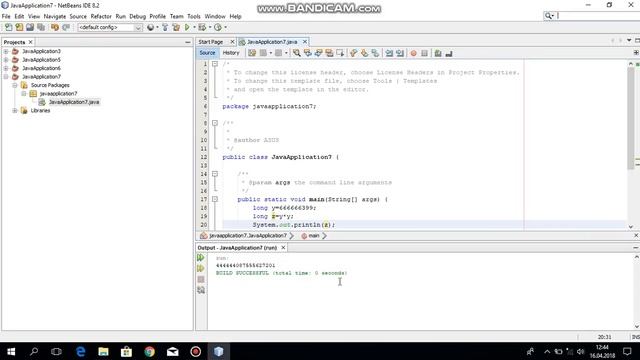Click Clean and Build Project icon
The height and width of the screenshot is (360, 640).
(x=176, y=27)
